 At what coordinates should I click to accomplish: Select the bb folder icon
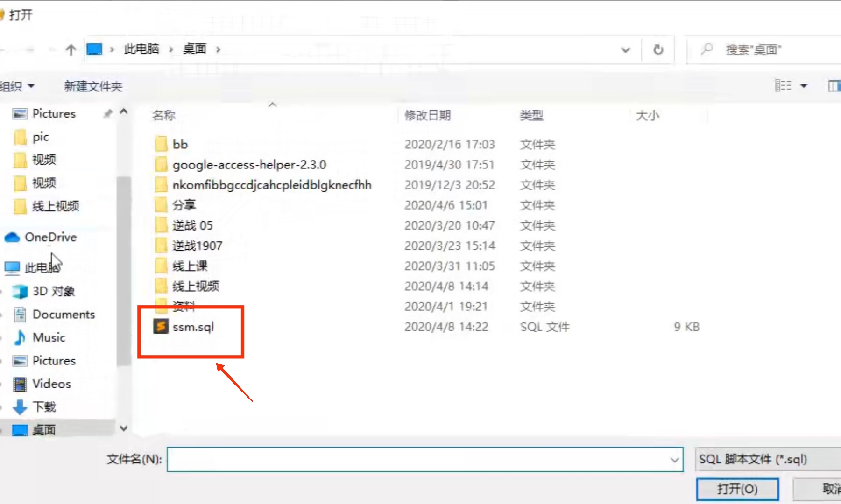pyautogui.click(x=161, y=144)
